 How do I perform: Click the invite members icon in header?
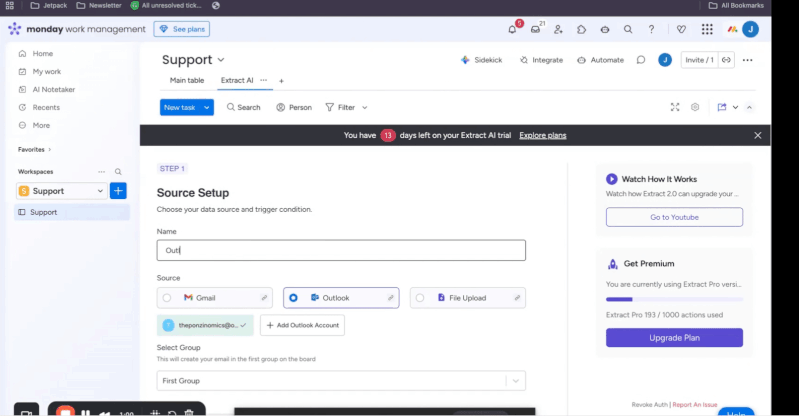coord(558,30)
